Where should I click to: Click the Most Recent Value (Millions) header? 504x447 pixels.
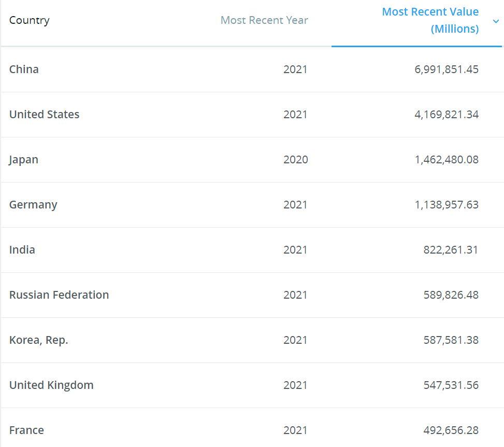[x=430, y=20]
